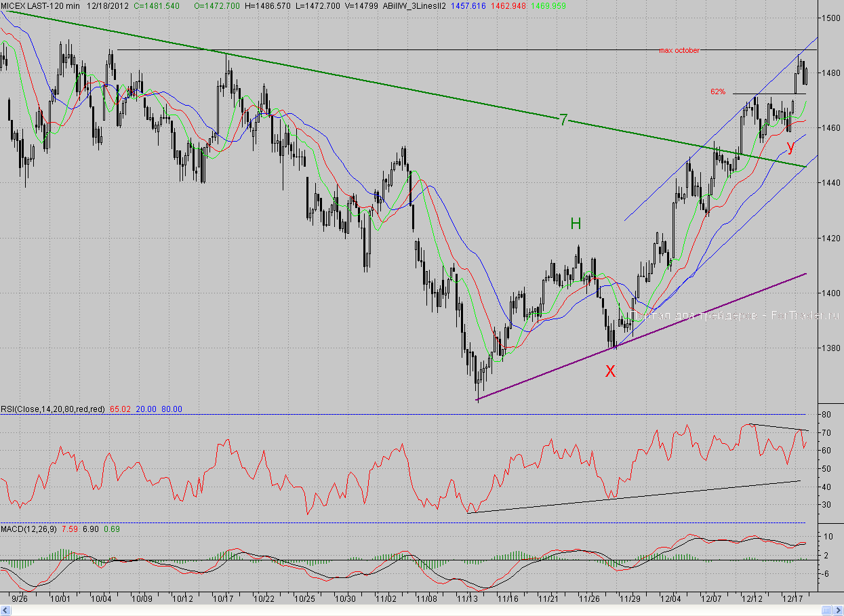Click the MICEX LAST-120 min chart title
Viewport: 844px width, 616px height.
pos(41,5)
